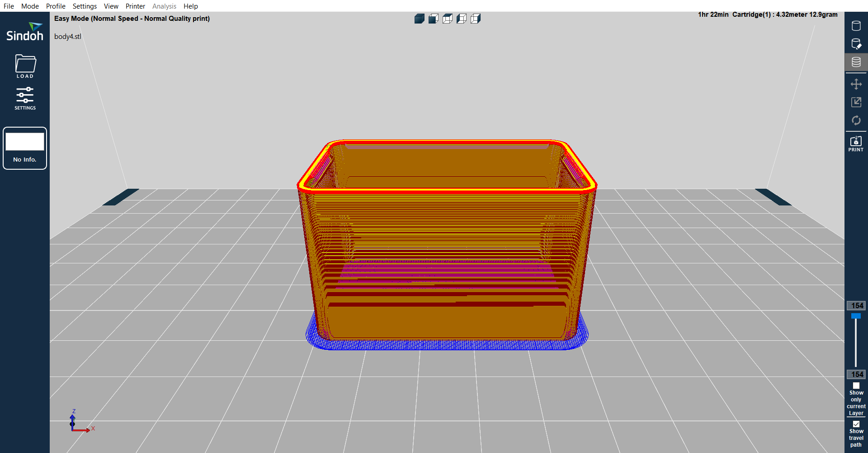Open the Help menu

[x=190, y=6]
